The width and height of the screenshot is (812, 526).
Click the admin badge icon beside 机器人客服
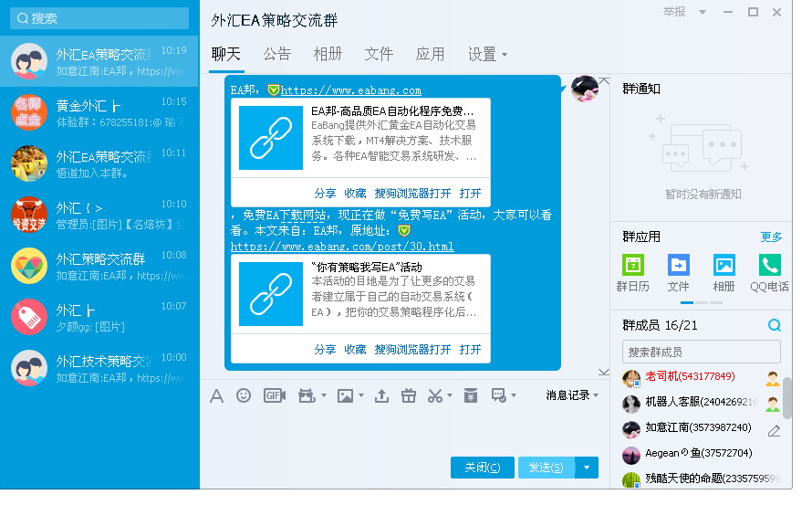click(773, 405)
